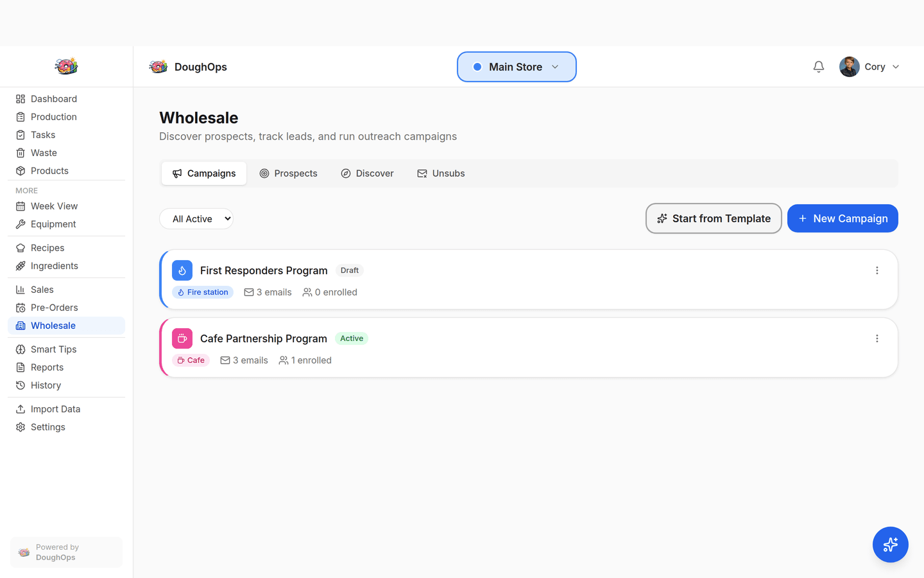Open the Dashboard section

[53, 98]
